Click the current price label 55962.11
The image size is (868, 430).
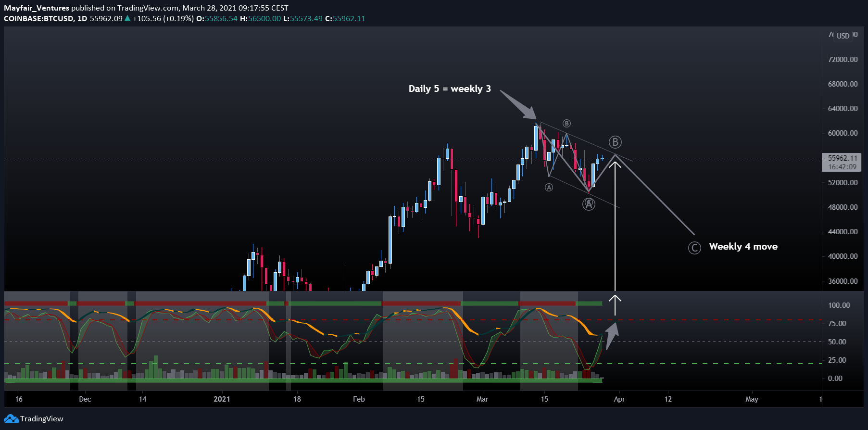point(843,158)
